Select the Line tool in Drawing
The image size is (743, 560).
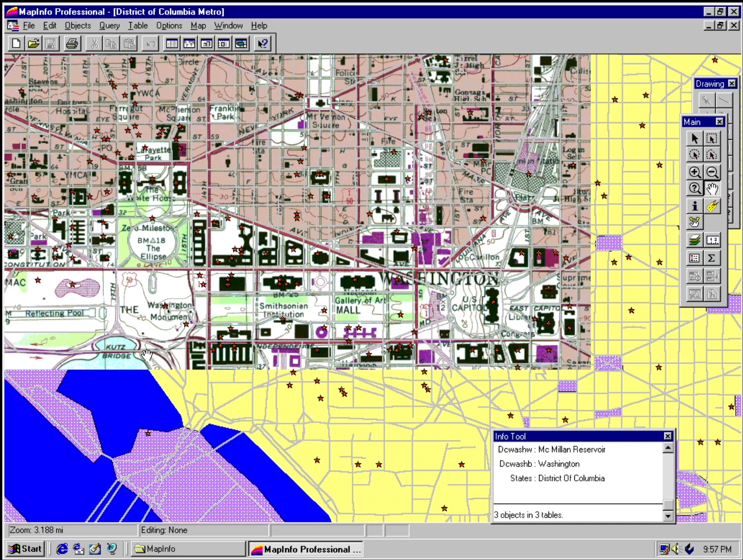[723, 100]
